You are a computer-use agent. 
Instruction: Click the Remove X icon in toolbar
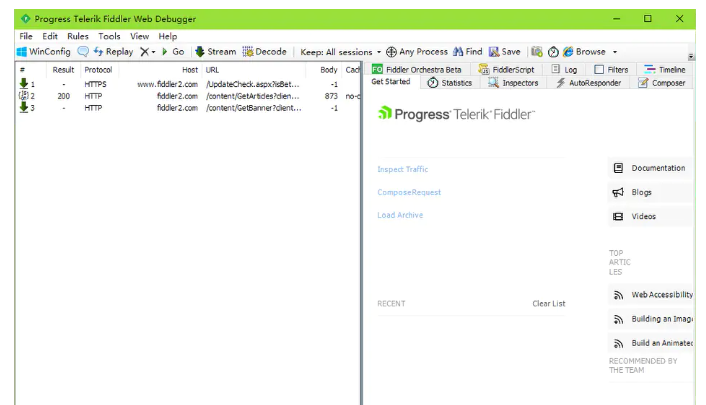[x=144, y=52]
